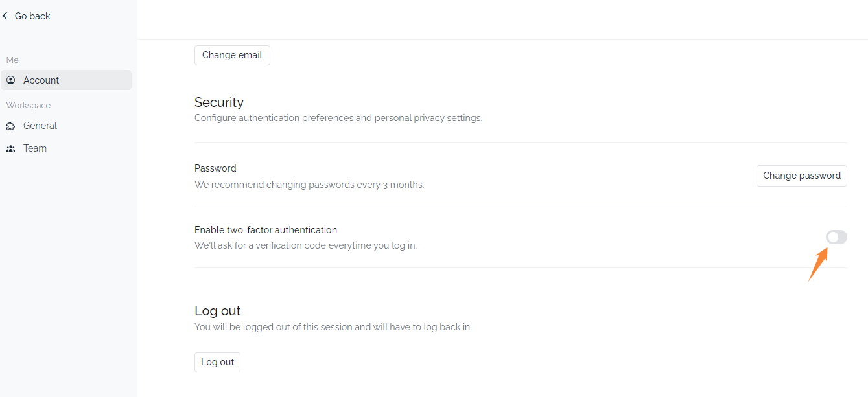Click the Log out section heading
This screenshot has width=868, height=397.
218,311
